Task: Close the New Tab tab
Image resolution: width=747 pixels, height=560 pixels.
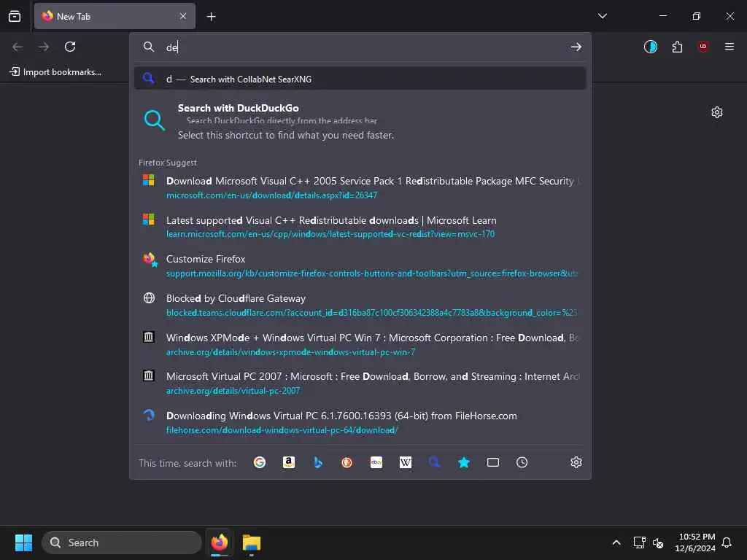Action: (183, 16)
